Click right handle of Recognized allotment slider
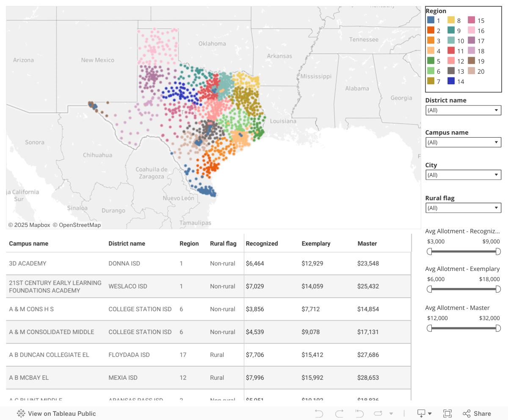 coord(498,251)
